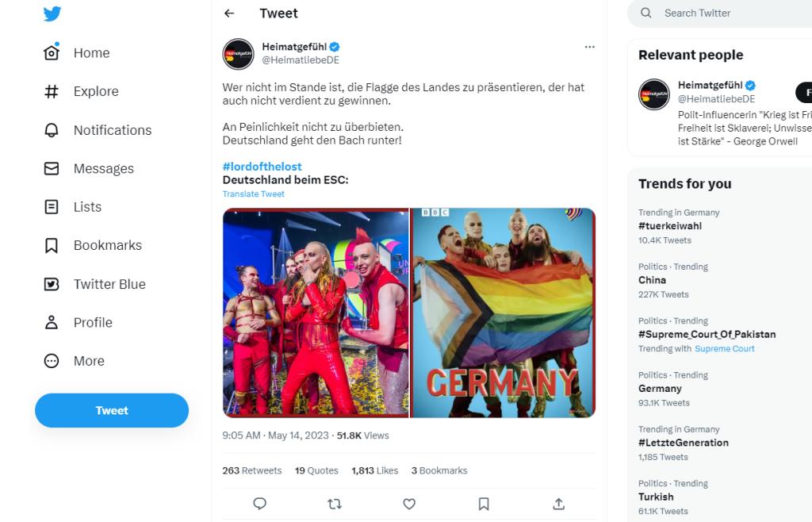This screenshot has height=522, width=812.
Task: Open the tweet's three-dot options menu
Action: [x=589, y=47]
